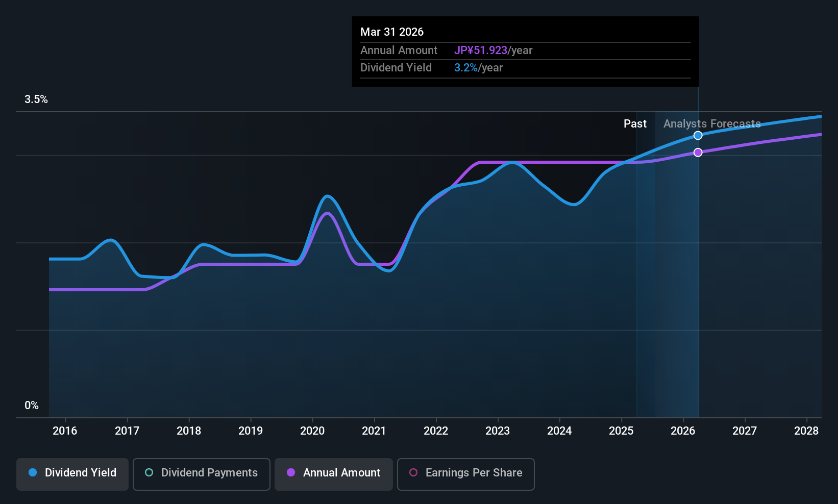
Task: Click the 2021 x-axis label
Action: [374, 431]
